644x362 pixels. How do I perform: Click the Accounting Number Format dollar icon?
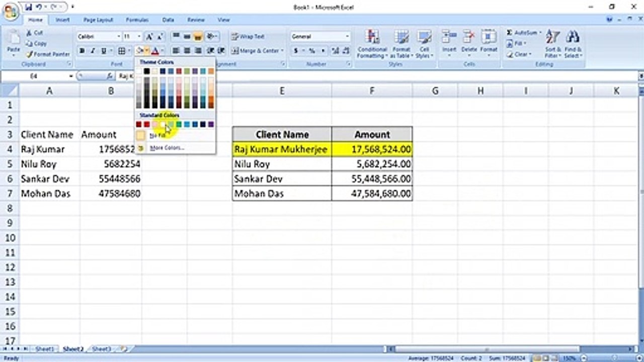click(296, 51)
